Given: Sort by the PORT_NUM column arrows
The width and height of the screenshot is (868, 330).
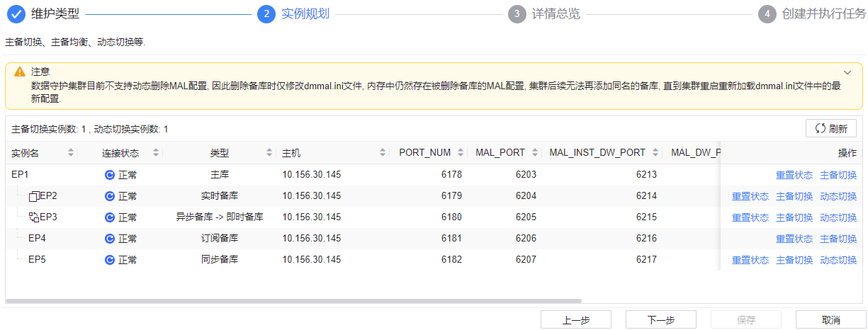Looking at the screenshot, I should coord(461,153).
